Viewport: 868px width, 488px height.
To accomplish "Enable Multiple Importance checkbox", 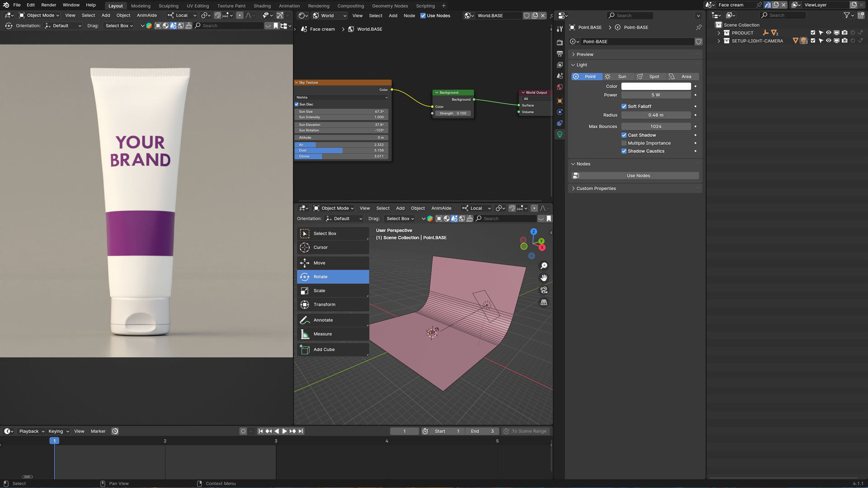I will coord(624,143).
